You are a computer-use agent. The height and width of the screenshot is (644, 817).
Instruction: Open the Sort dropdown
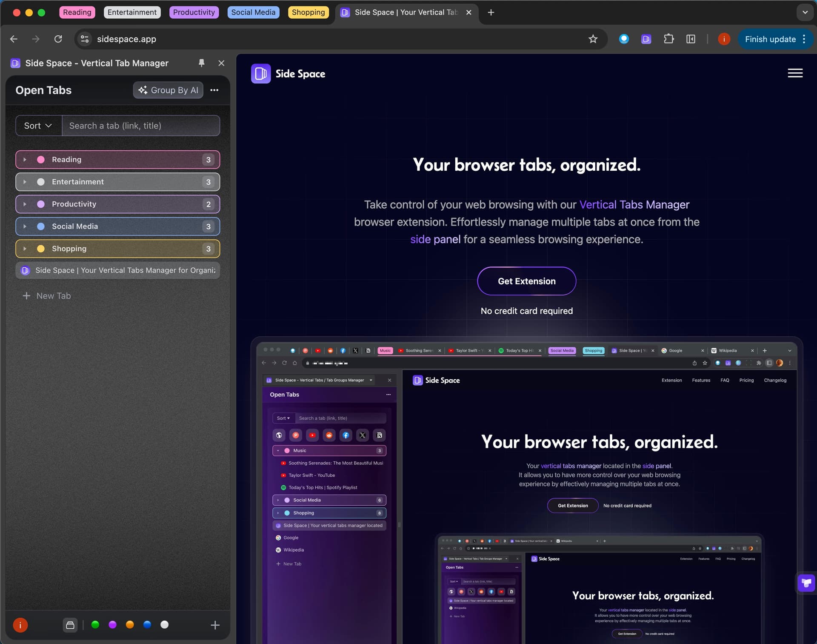(38, 126)
